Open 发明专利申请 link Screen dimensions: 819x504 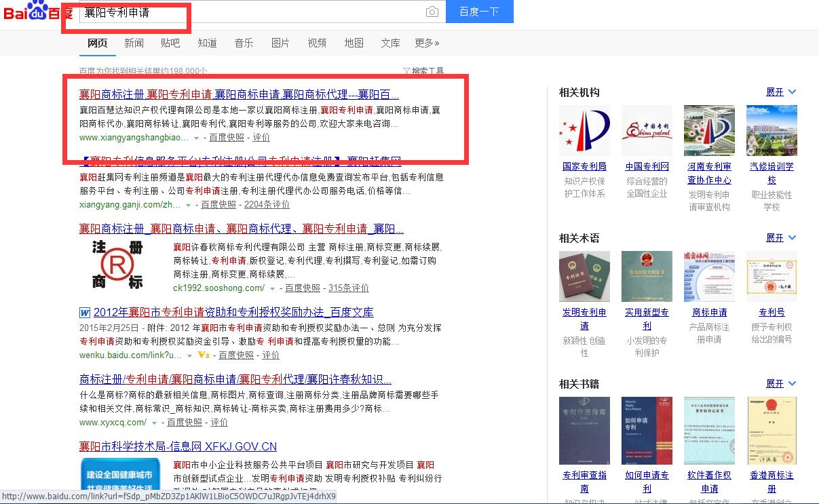(584, 319)
